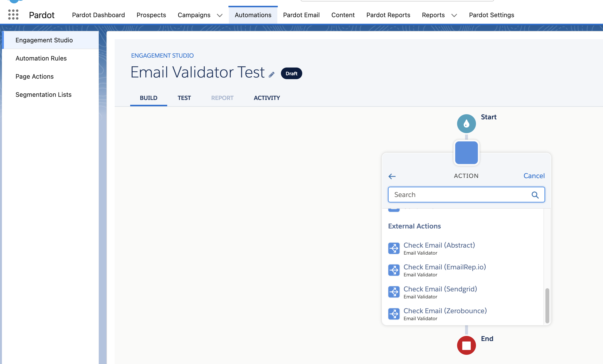Viewport: 603px width, 364px height.
Task: Expand the Reports dropdown chevron
Action: coord(454,15)
